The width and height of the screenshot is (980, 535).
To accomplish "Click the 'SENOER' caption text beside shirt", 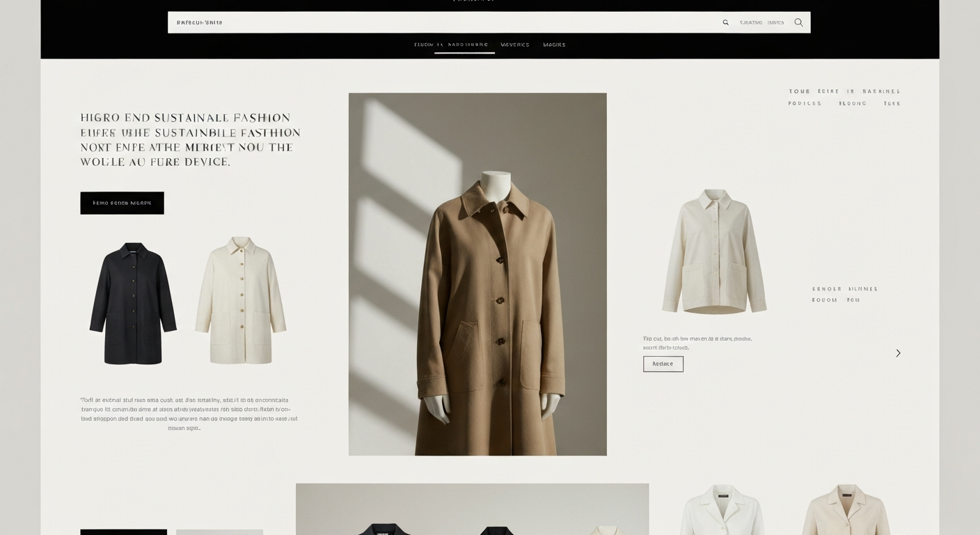I will tap(827, 288).
